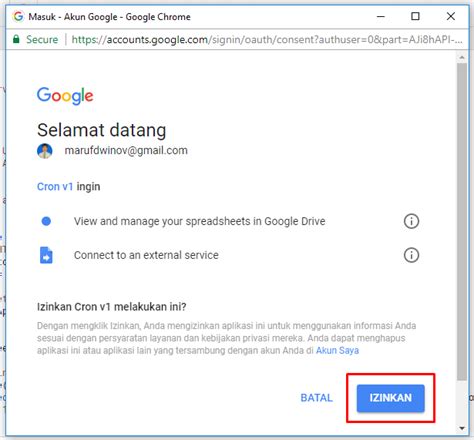Click the green Secure padlock icon
This screenshot has height=440, width=474.
(16, 39)
